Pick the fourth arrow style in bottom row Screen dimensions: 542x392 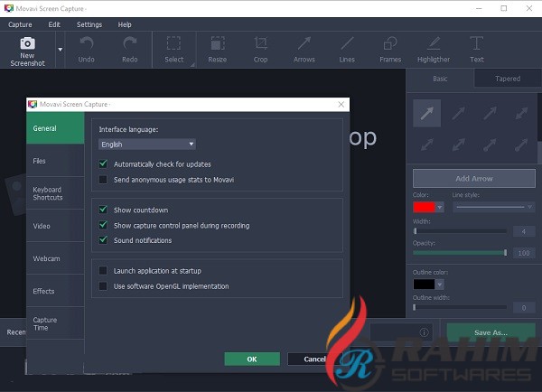pyautogui.click(x=521, y=145)
